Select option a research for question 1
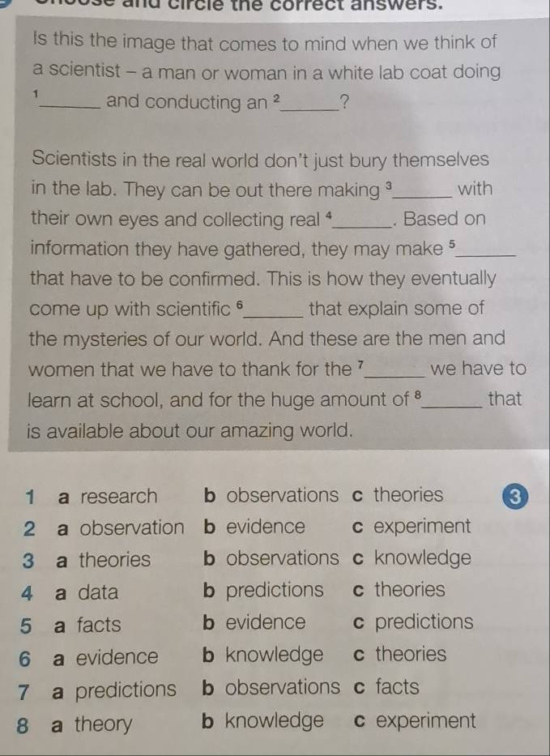 [107, 496]
